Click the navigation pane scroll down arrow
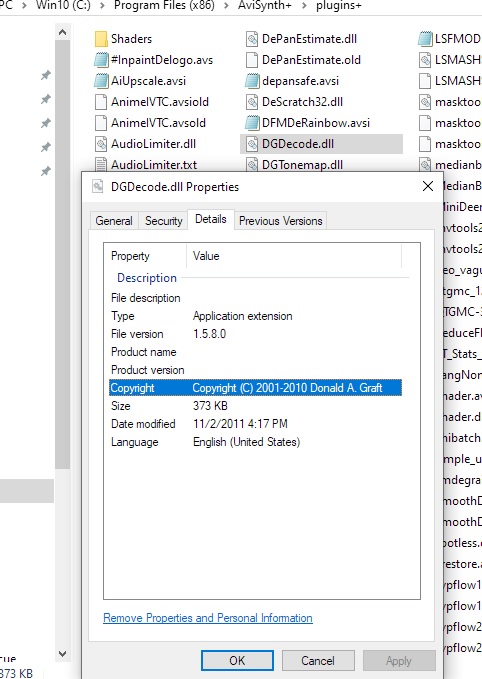This screenshot has height=679, width=482. 62,654
